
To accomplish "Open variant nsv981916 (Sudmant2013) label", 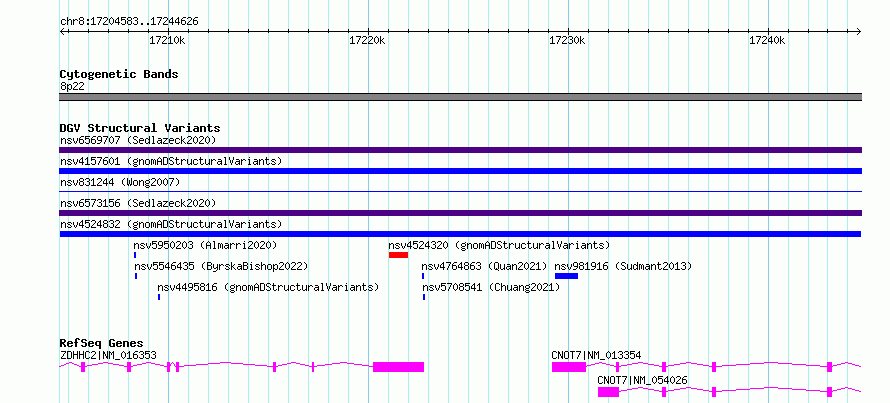I will click(x=623, y=266).
